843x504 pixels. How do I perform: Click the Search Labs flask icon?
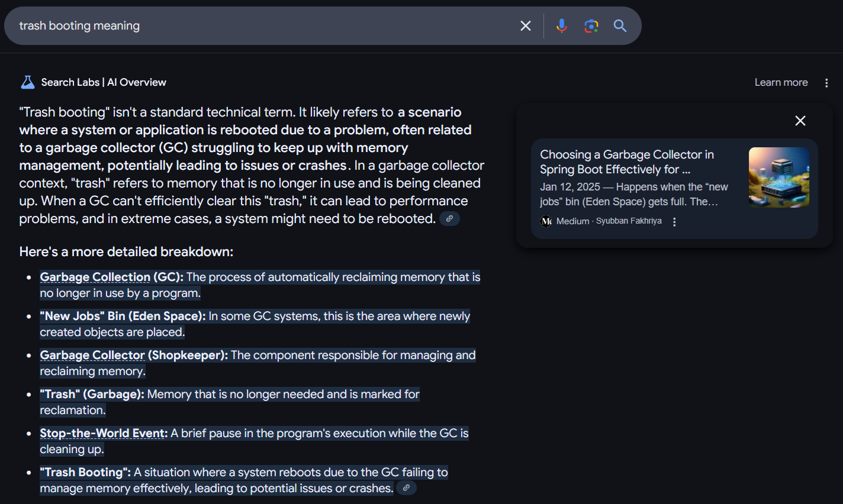tap(28, 82)
